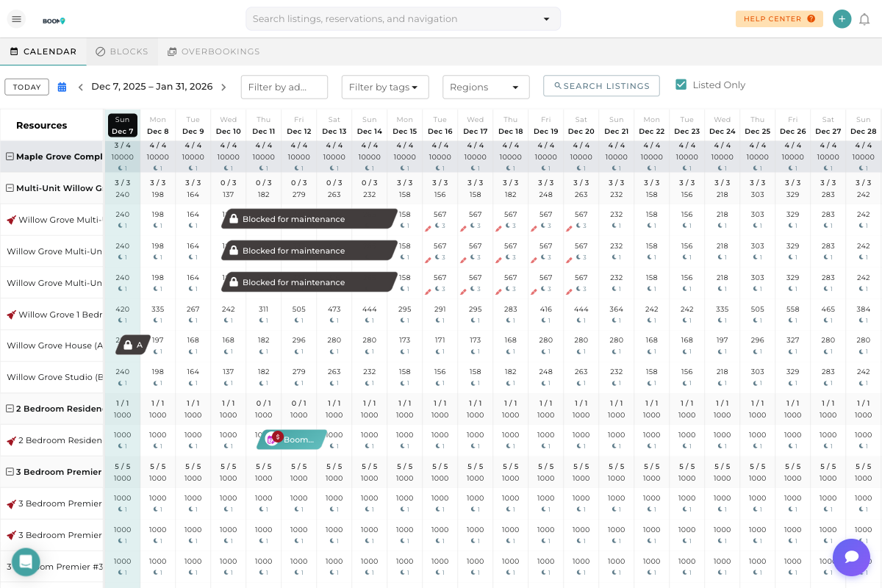This screenshot has height=588, width=882.
Task: Collapse the Multi-Unit Willow Grove group
Action: [10, 188]
